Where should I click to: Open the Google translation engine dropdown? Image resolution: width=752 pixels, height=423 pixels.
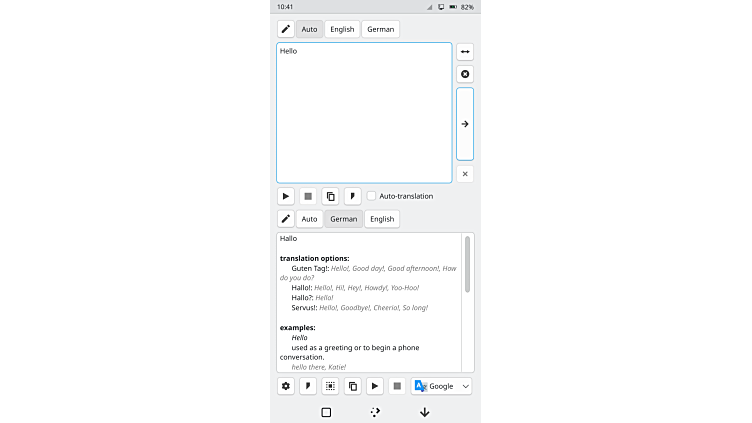(x=441, y=386)
